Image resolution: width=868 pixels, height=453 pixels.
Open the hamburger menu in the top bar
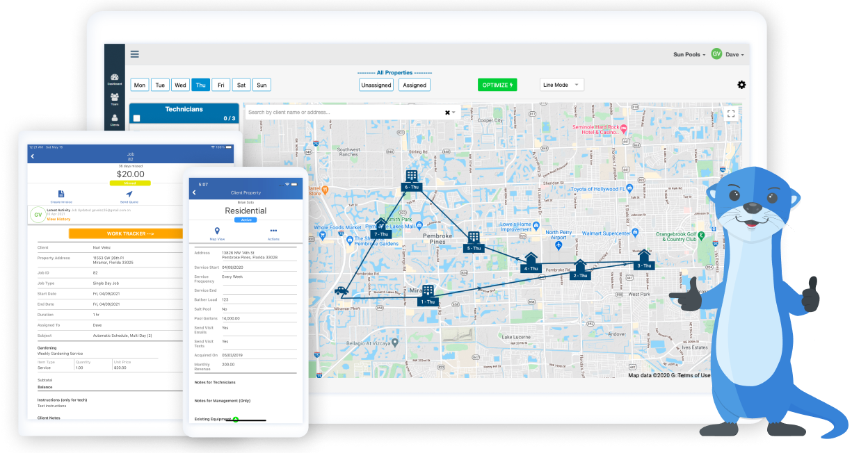135,54
